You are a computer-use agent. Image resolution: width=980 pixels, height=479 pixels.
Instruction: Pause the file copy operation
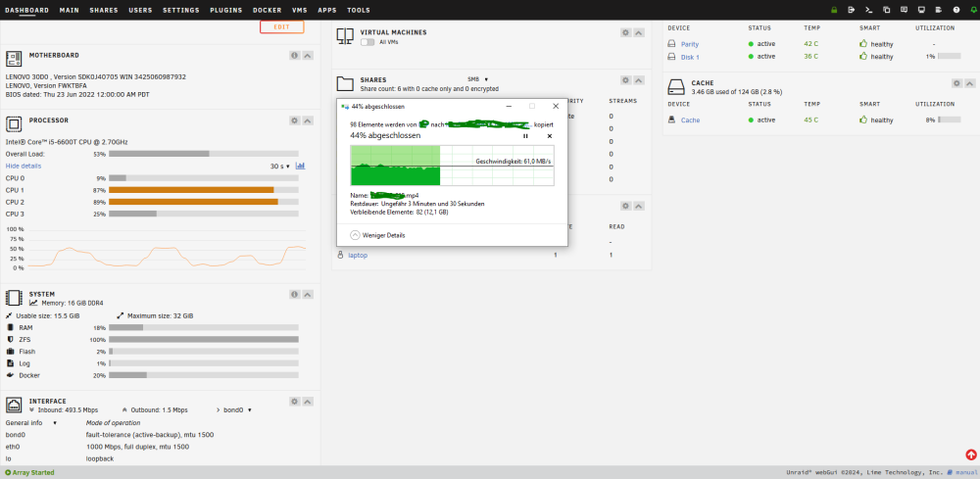point(525,135)
